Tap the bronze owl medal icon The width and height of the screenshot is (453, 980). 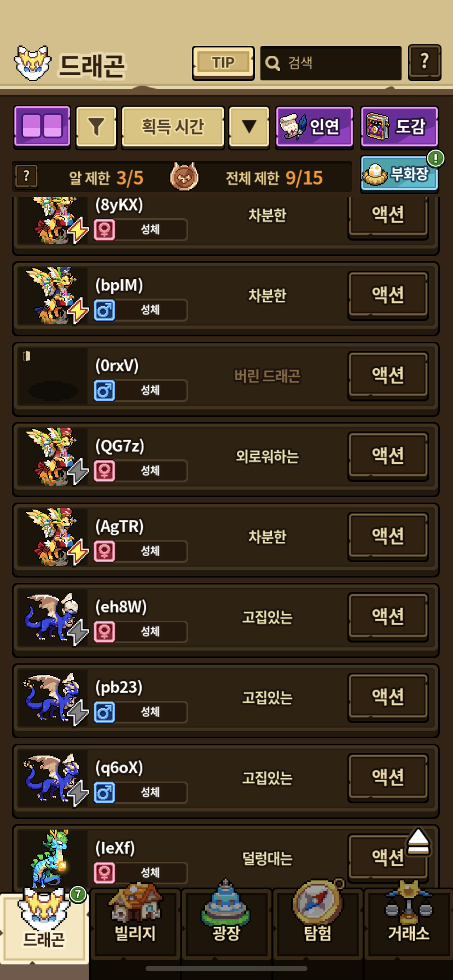[x=184, y=177]
